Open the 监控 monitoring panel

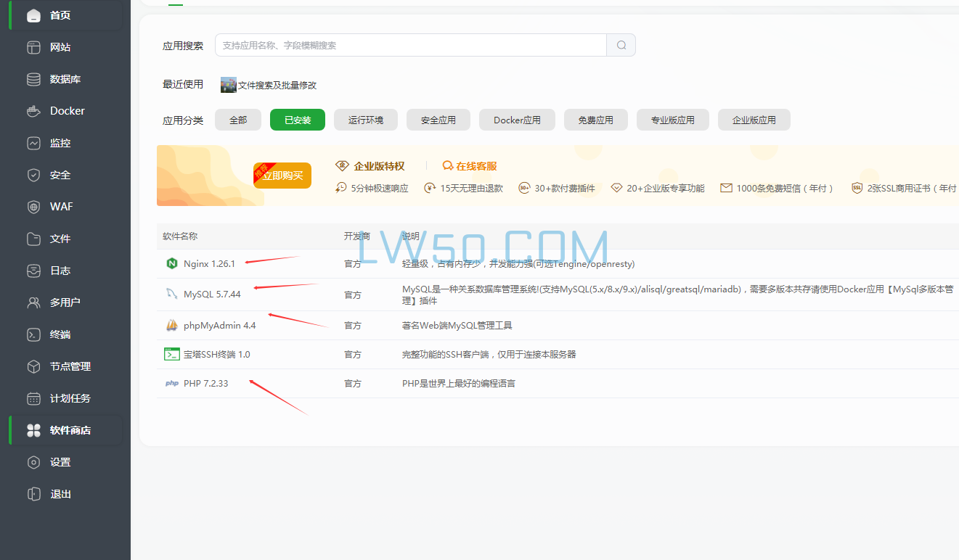tap(33, 143)
